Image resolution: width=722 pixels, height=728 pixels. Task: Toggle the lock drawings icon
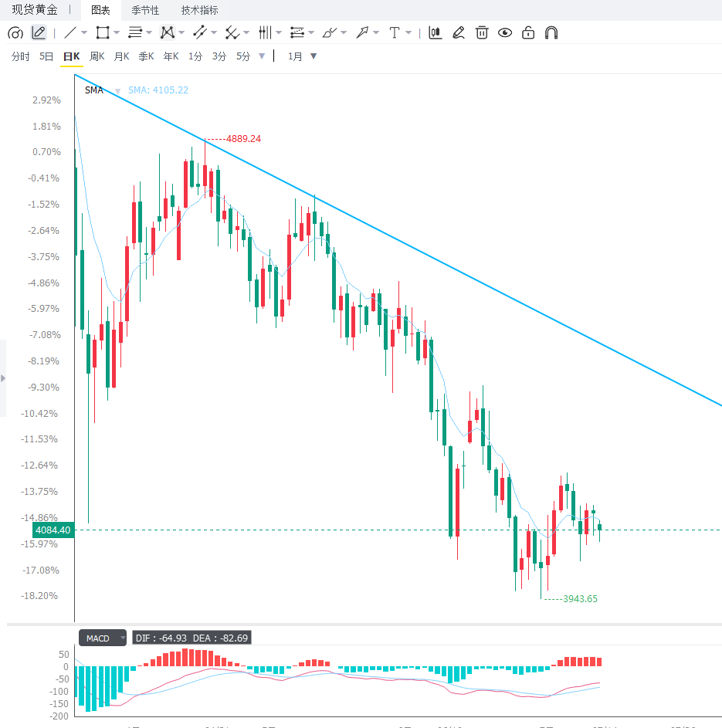click(528, 33)
